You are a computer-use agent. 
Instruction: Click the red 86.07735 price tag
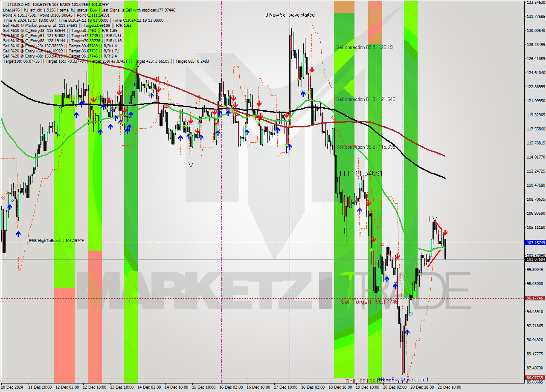pyautogui.click(x=535, y=378)
